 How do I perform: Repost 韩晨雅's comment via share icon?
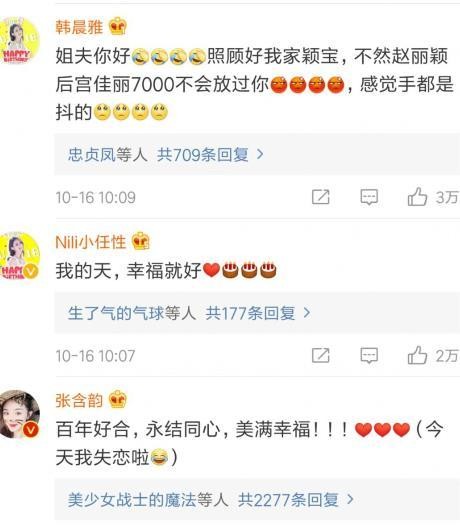coord(321,197)
